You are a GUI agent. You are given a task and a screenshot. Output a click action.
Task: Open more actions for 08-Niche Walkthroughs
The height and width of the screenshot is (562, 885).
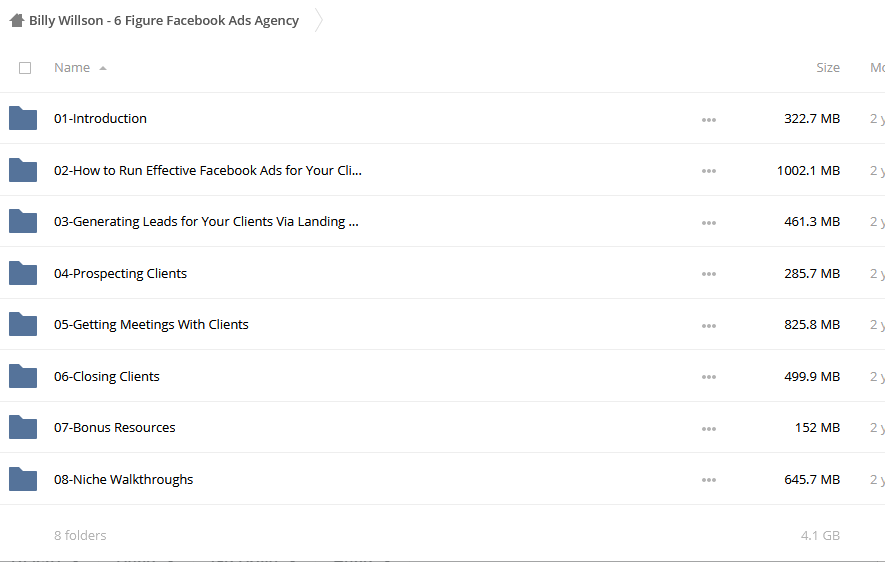(709, 480)
